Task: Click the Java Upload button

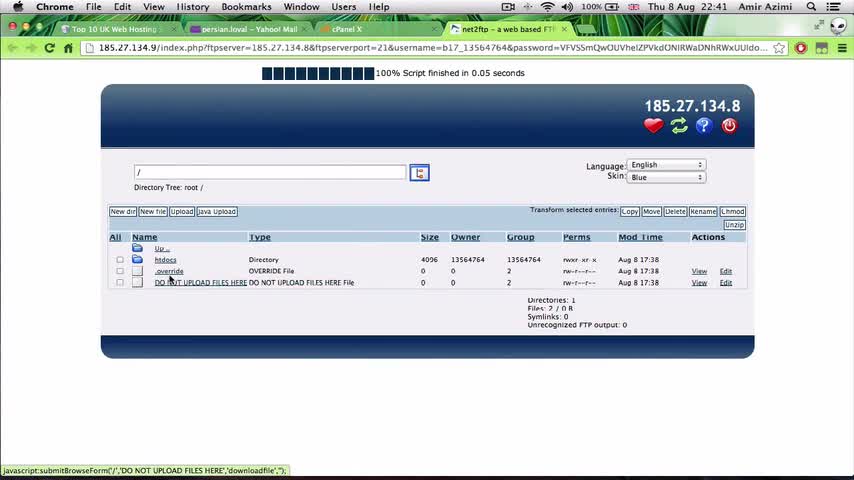Action: (217, 211)
